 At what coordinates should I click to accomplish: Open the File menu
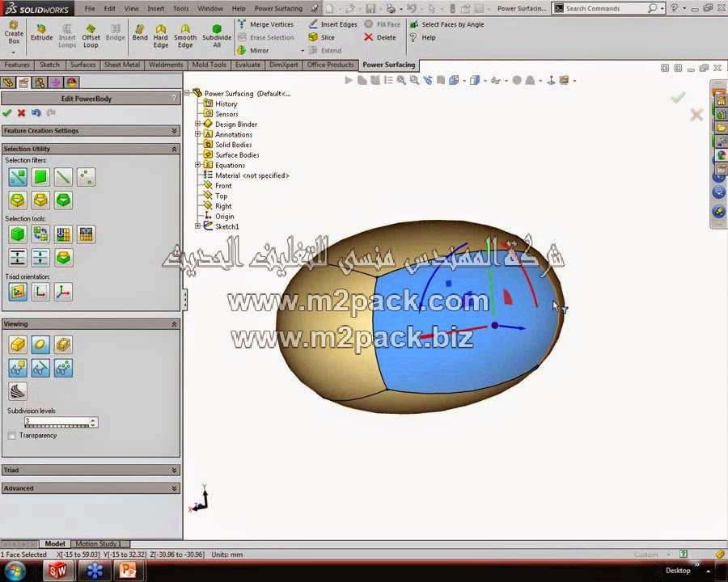pos(90,8)
